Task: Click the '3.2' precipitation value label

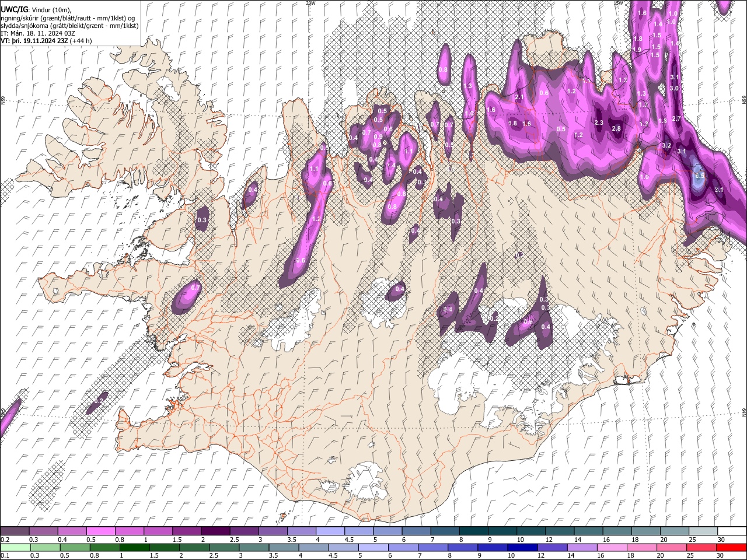Action: tap(666, 145)
